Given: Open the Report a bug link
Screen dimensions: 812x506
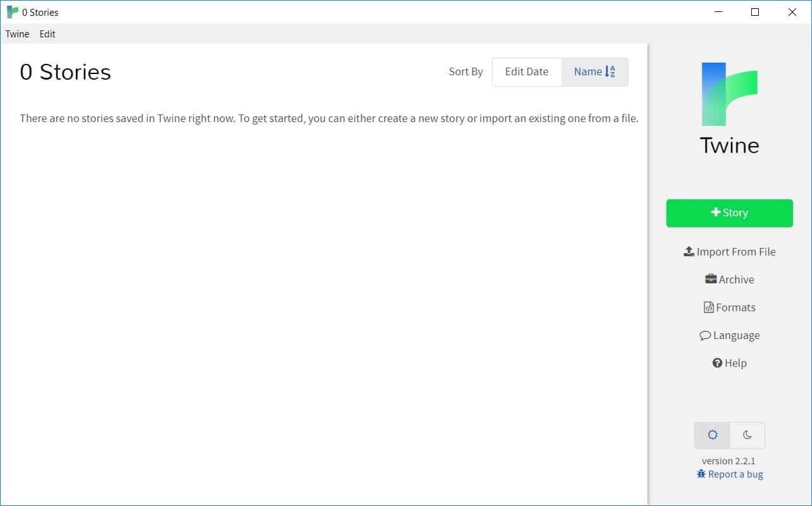Looking at the screenshot, I should pyautogui.click(x=735, y=474).
